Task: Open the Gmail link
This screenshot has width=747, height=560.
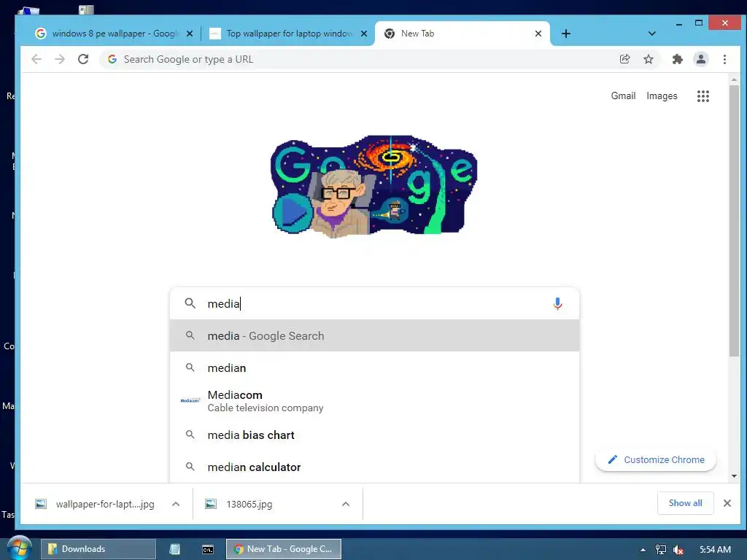Action: 623,96
